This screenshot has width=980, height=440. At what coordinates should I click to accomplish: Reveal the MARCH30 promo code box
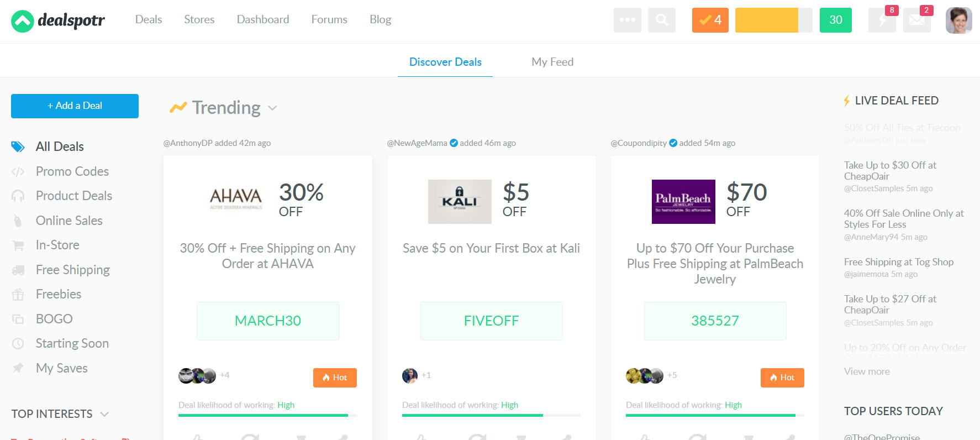(268, 321)
